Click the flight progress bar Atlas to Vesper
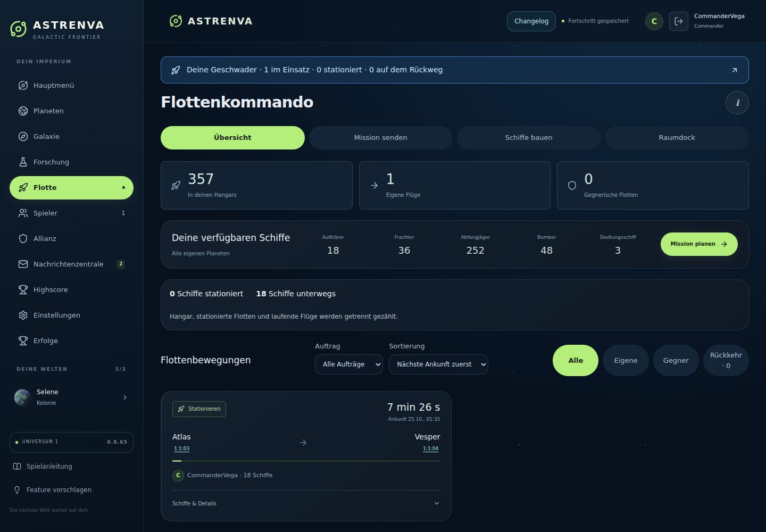Image resolution: width=766 pixels, height=532 pixels. point(306,461)
